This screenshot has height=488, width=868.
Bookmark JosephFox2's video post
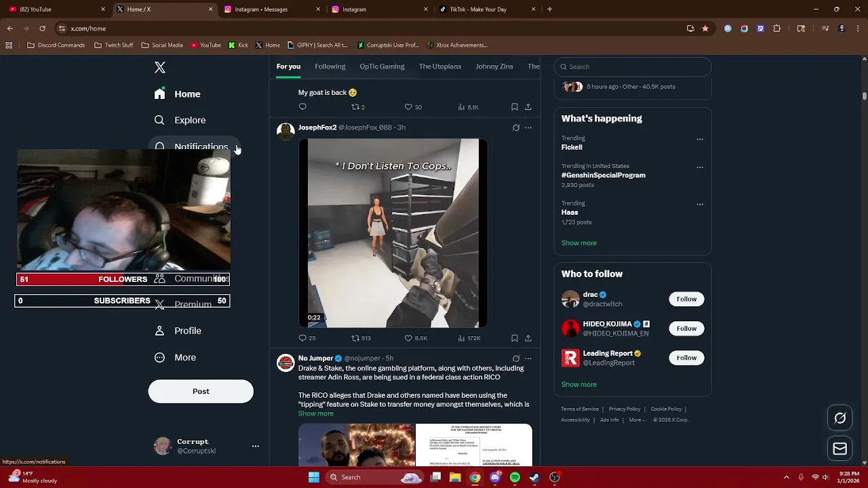coord(515,338)
